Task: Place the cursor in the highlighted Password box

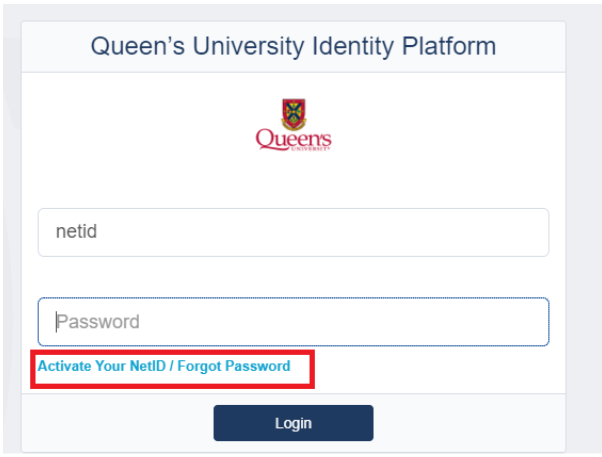Action: click(x=293, y=322)
